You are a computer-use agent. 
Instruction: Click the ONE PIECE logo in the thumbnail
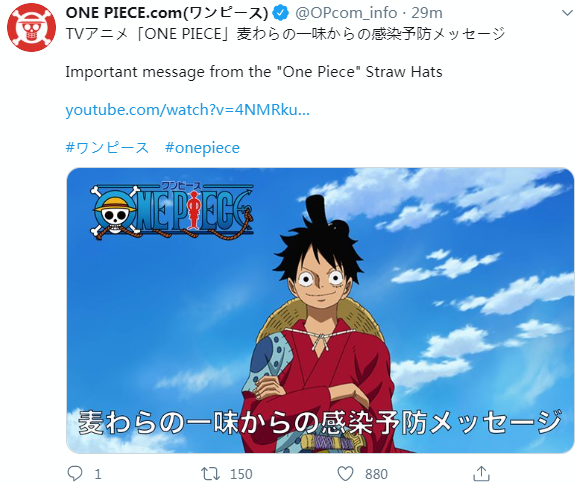172,211
